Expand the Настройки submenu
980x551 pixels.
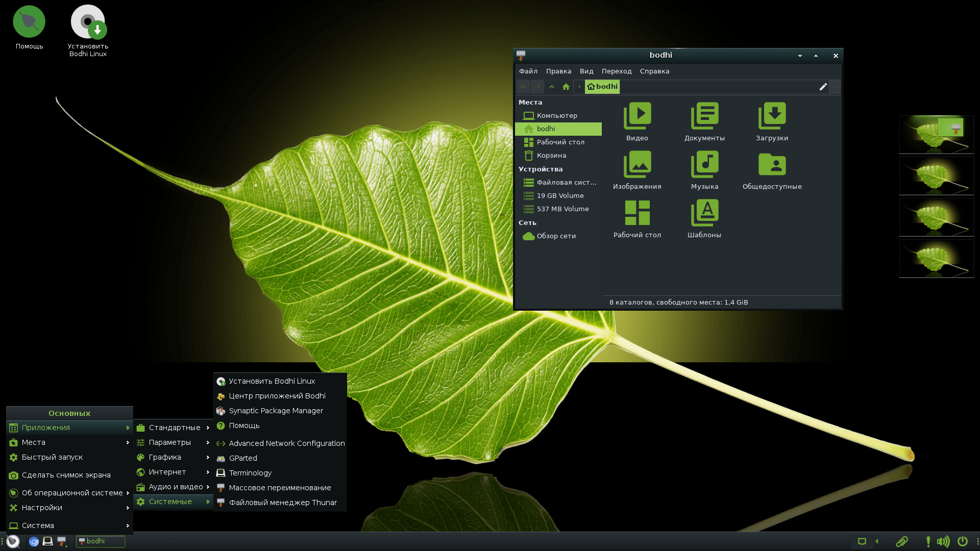69,508
